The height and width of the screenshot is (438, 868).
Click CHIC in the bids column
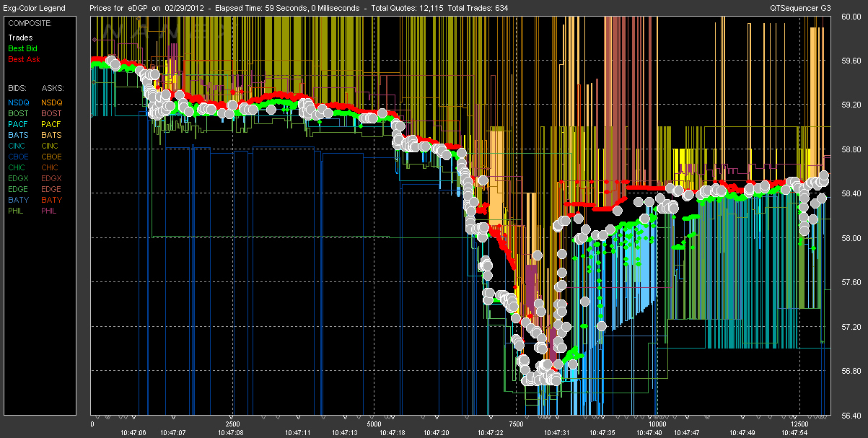[17, 167]
